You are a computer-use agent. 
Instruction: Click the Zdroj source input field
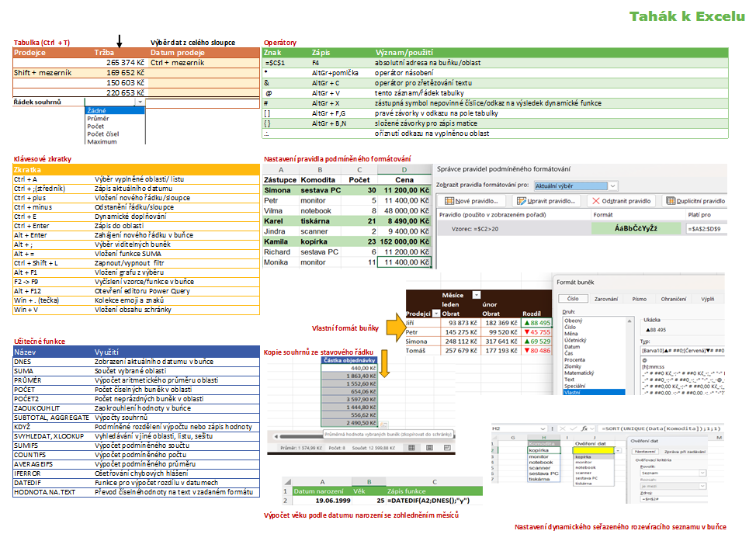click(x=674, y=499)
